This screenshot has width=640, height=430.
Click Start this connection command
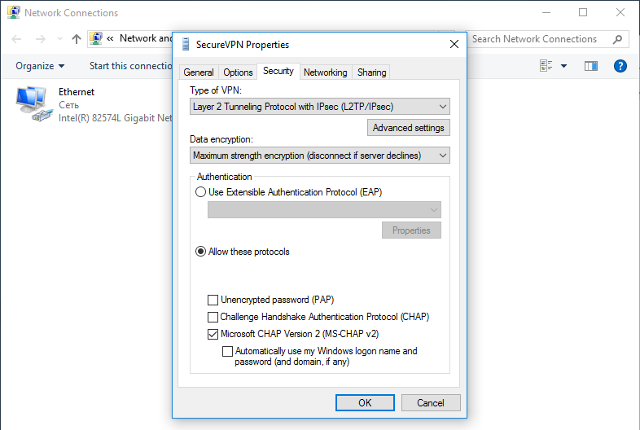pos(131,66)
